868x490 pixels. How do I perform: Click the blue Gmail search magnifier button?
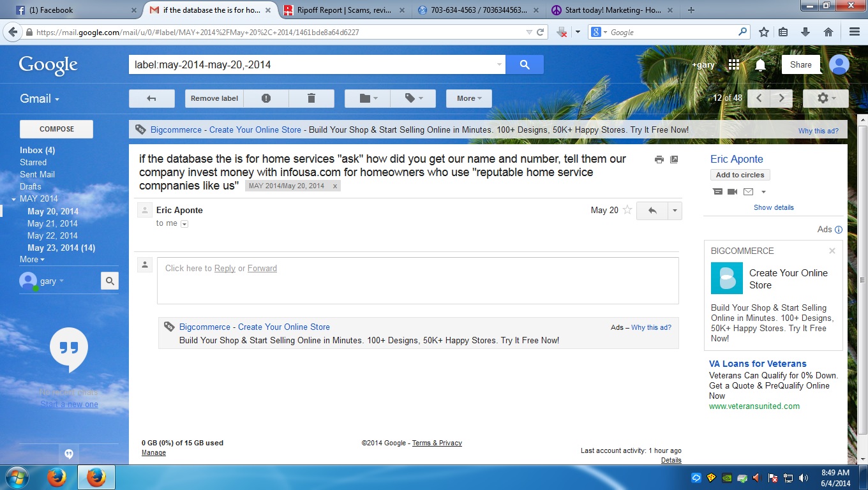pos(525,64)
